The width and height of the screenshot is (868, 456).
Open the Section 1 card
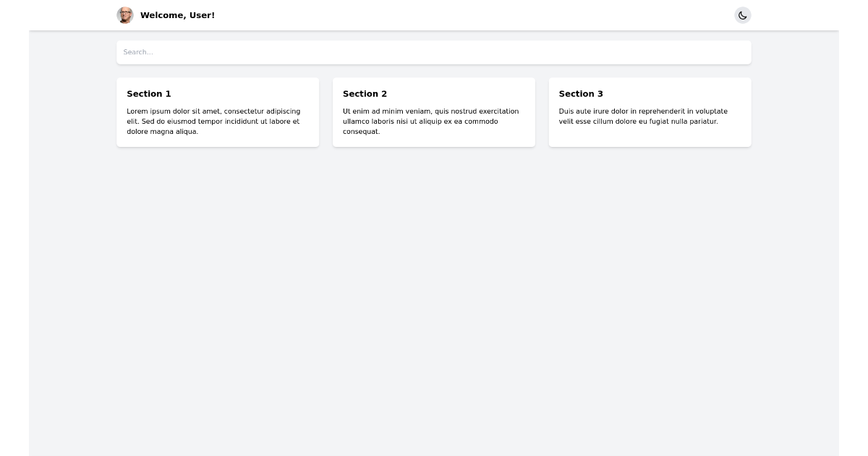tap(218, 112)
